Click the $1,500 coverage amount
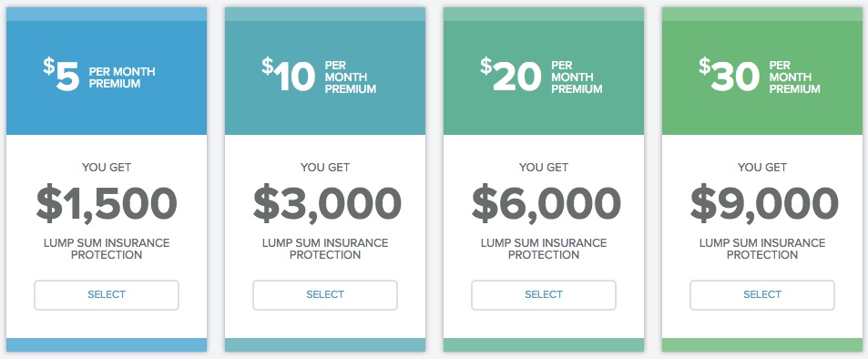Image resolution: width=868 pixels, height=359 pixels. pyautogui.click(x=107, y=204)
